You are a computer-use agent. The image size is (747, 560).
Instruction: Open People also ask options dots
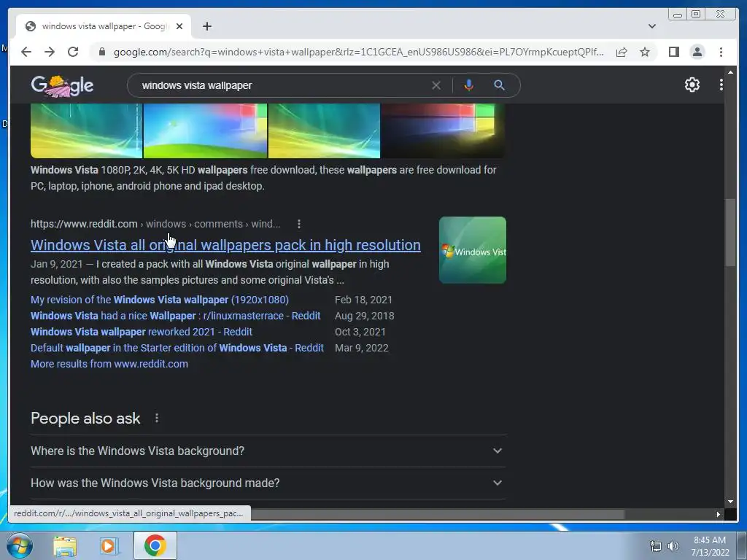(157, 418)
